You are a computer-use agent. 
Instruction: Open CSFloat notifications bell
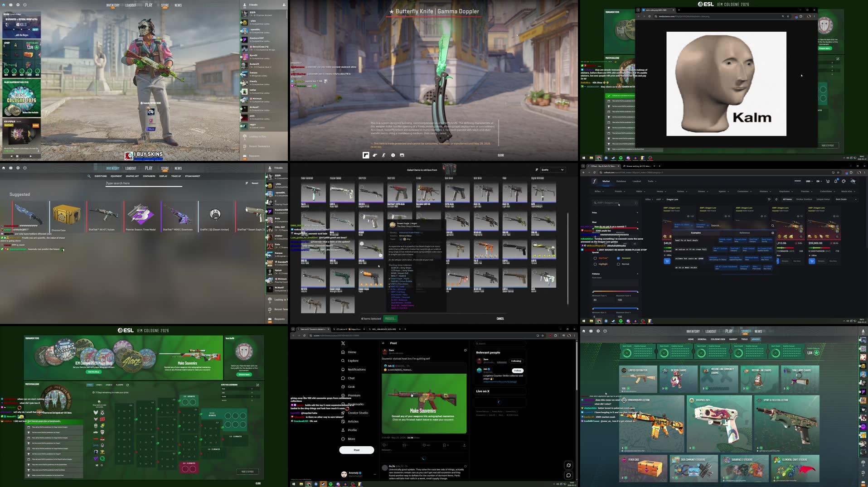point(836,181)
